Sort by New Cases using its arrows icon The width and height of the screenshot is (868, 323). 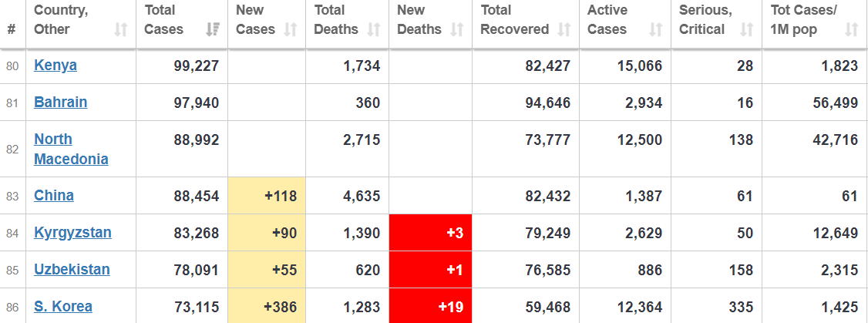tap(290, 30)
